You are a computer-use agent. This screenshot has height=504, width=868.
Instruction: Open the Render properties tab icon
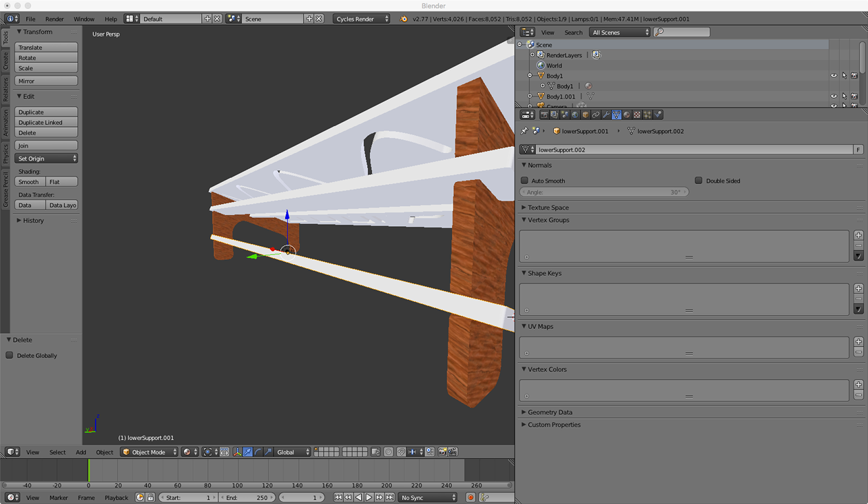[x=544, y=115]
